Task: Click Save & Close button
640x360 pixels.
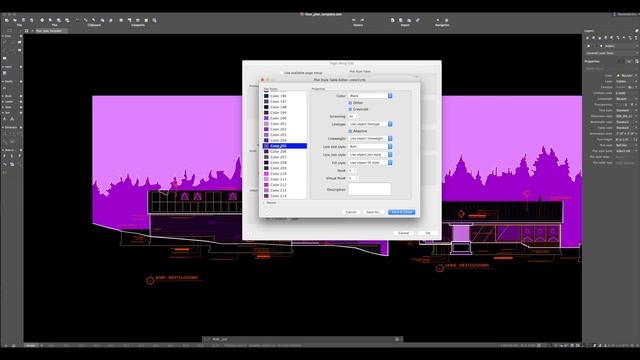Action: pyautogui.click(x=401, y=212)
